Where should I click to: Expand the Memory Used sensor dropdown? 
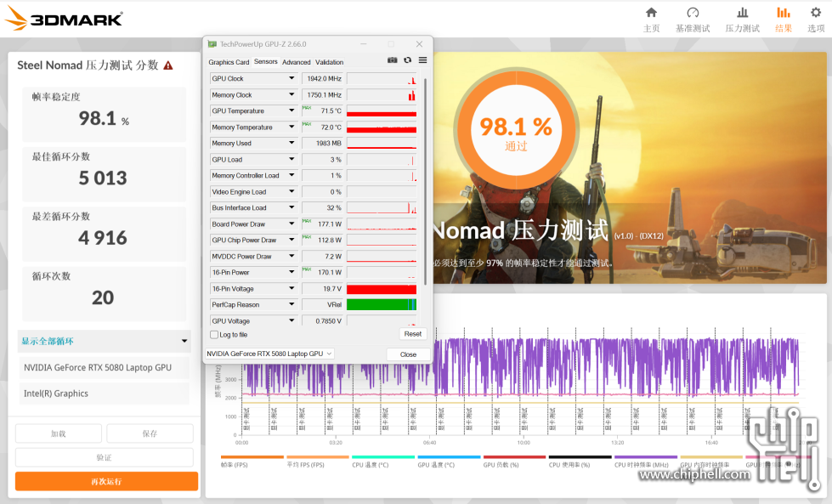pyautogui.click(x=291, y=144)
